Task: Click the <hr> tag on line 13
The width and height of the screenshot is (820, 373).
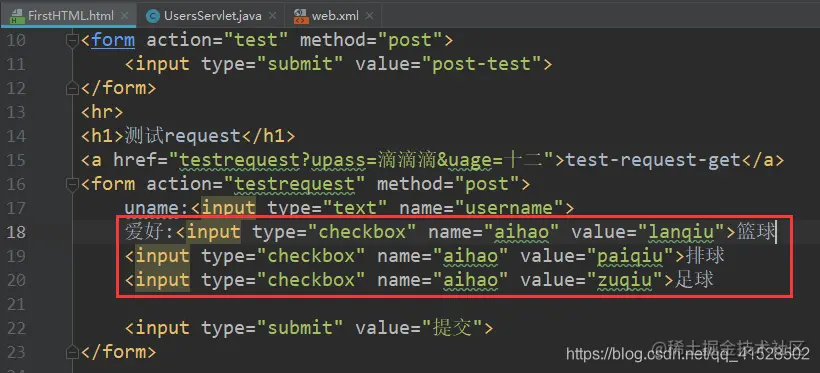Action: (x=102, y=112)
